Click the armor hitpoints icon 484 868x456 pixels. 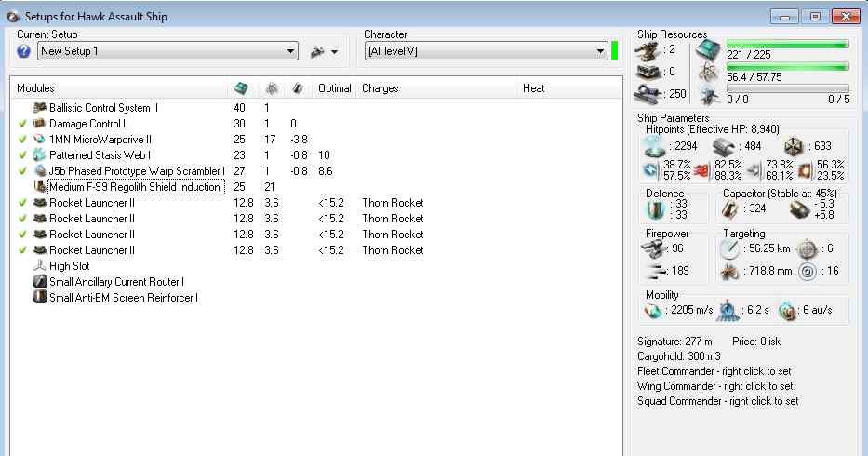[x=723, y=147]
